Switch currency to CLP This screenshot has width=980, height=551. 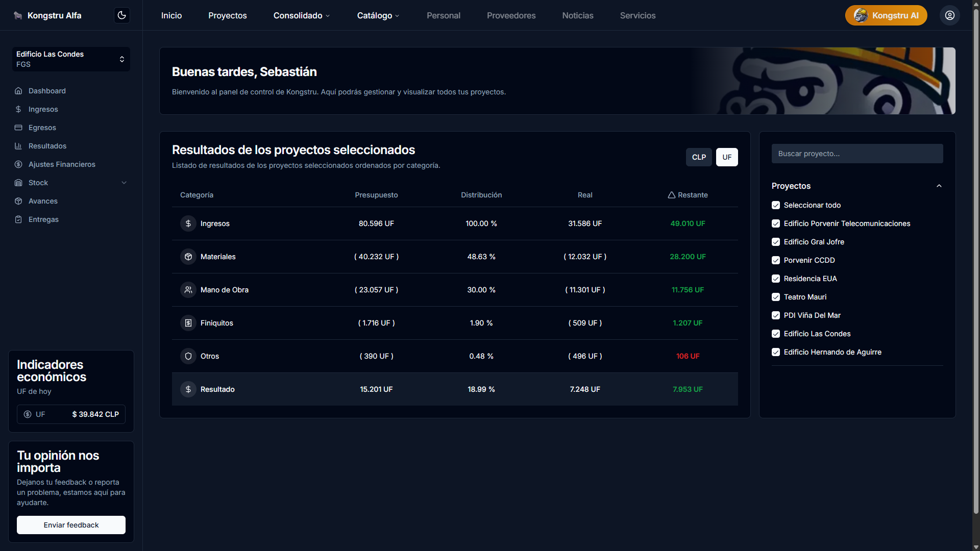(x=699, y=157)
